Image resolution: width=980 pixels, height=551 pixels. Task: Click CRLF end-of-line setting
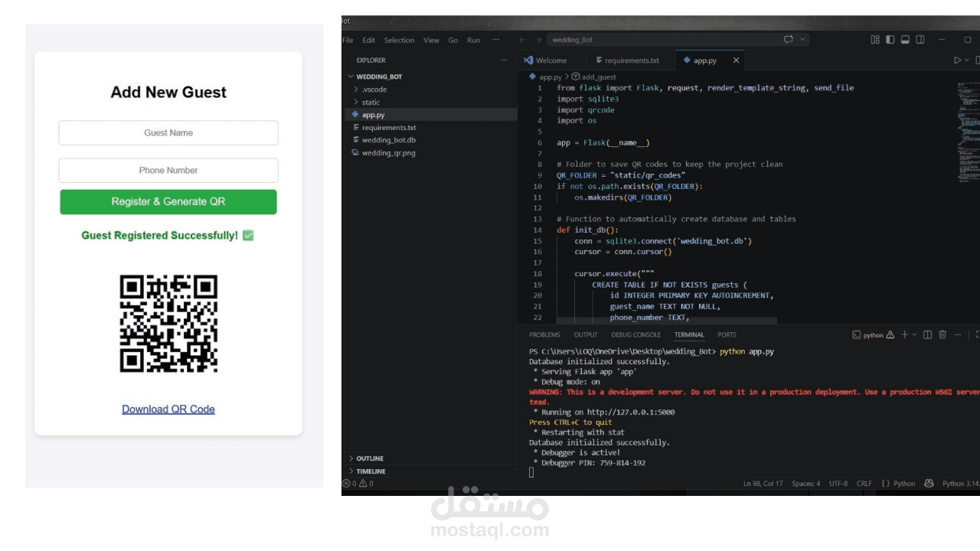[864, 484]
